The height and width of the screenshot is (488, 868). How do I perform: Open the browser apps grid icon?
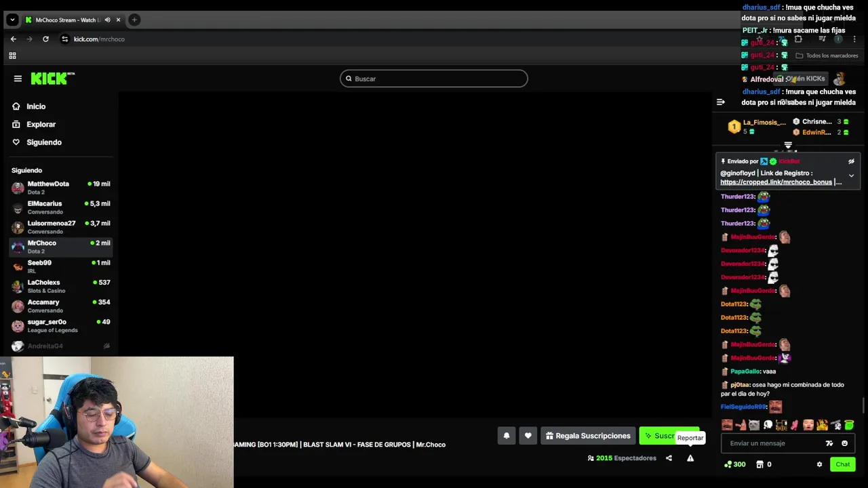12,56
